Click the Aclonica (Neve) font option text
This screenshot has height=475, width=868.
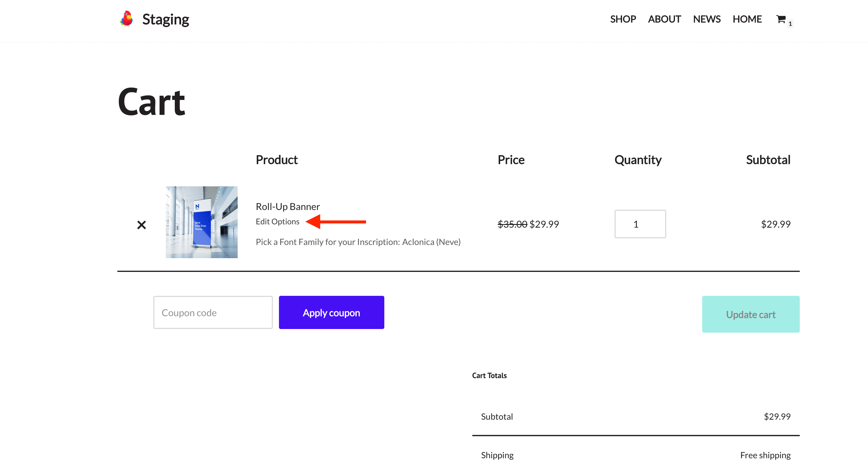click(x=431, y=242)
